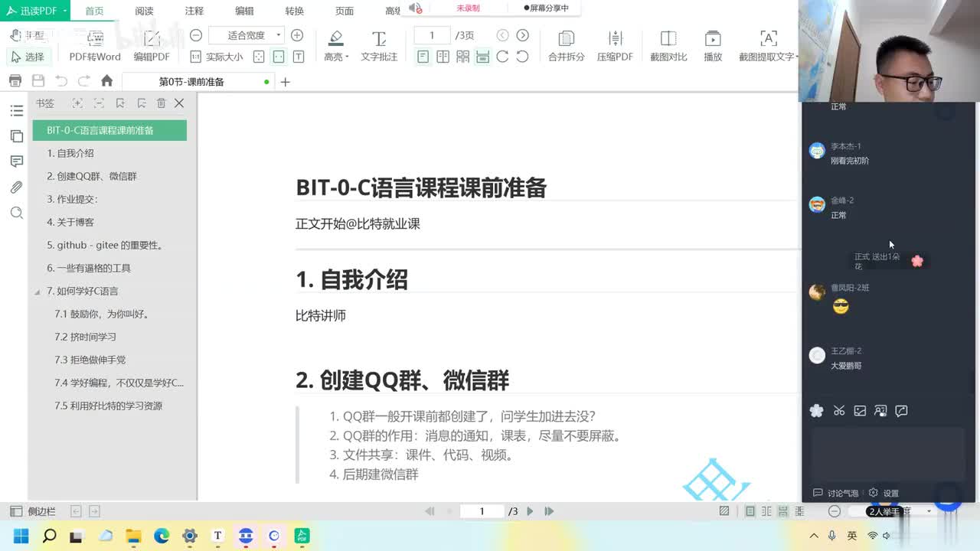Rotate page clockwise
This screenshot has width=980, height=551.
pos(502,57)
